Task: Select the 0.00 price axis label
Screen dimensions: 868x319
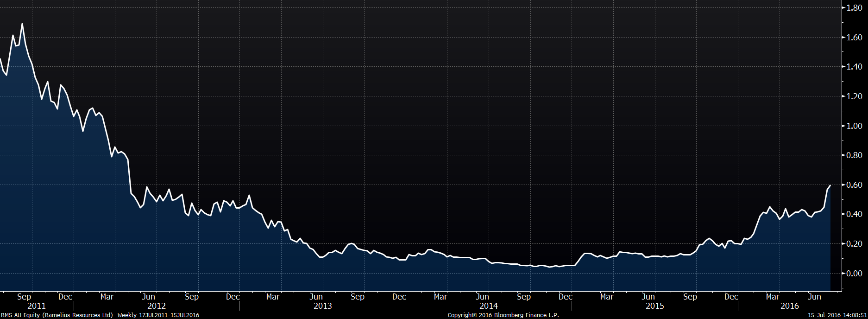Action: [x=854, y=274]
